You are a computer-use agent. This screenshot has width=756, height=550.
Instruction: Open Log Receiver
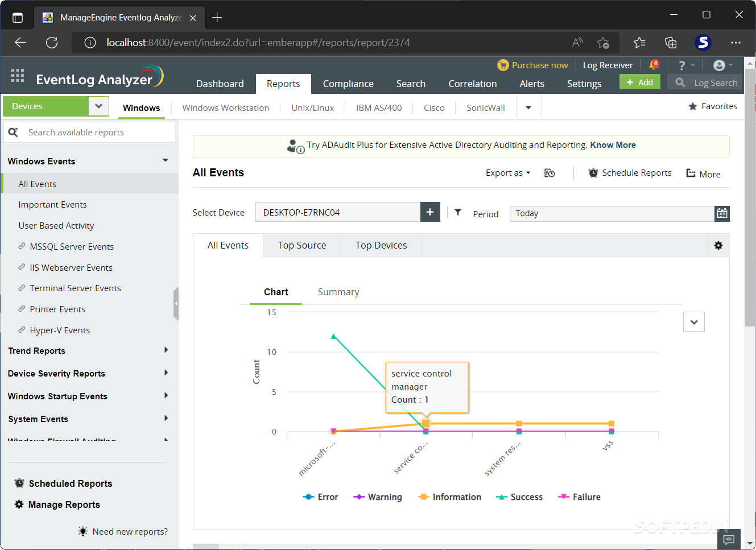608,65
